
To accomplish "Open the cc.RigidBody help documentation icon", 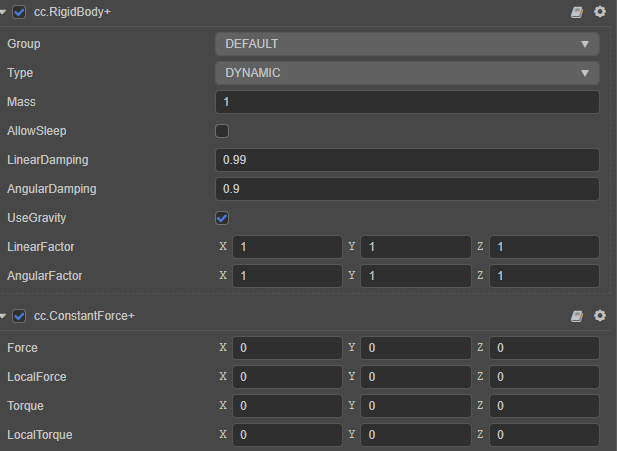I will [x=577, y=12].
